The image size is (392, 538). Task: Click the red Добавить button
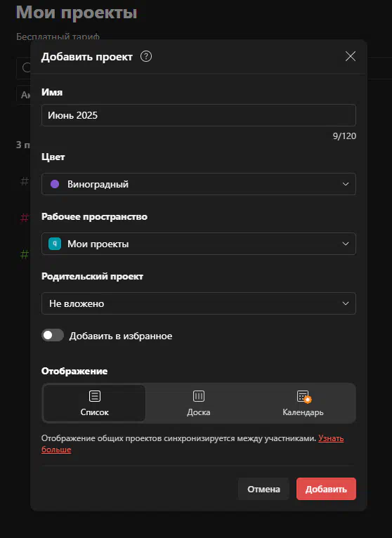point(326,489)
